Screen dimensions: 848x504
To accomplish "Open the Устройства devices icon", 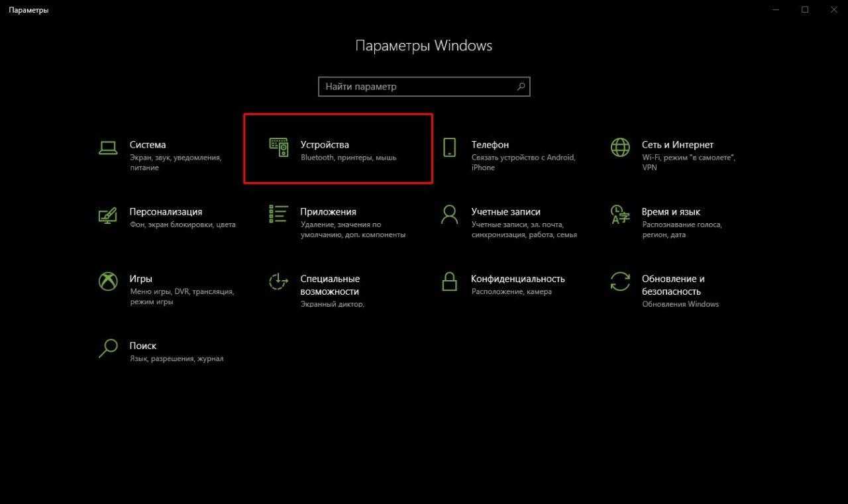I will [x=279, y=147].
